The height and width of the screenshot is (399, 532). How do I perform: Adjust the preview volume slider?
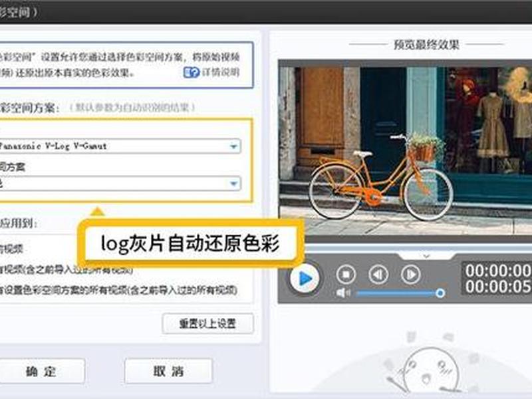400,293
